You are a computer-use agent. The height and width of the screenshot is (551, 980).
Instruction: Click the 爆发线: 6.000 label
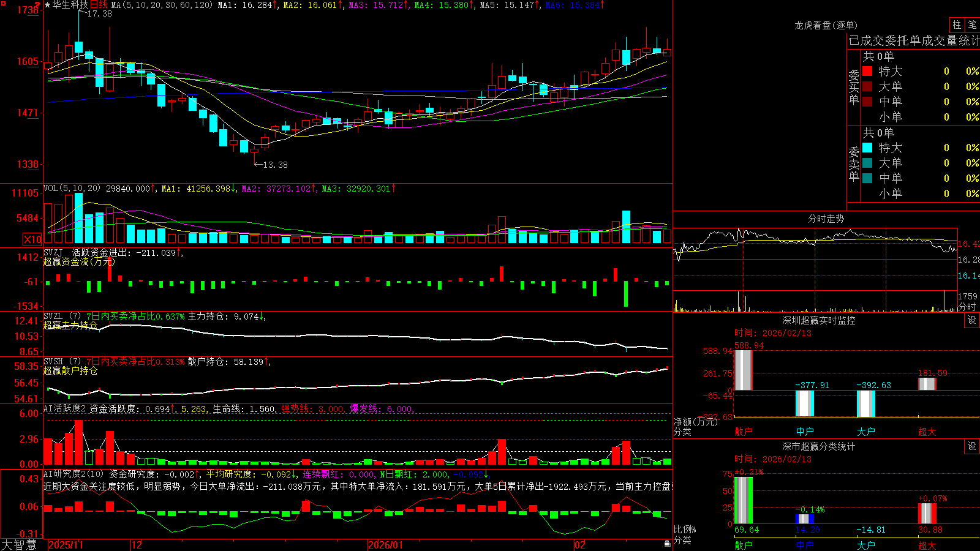pos(382,409)
